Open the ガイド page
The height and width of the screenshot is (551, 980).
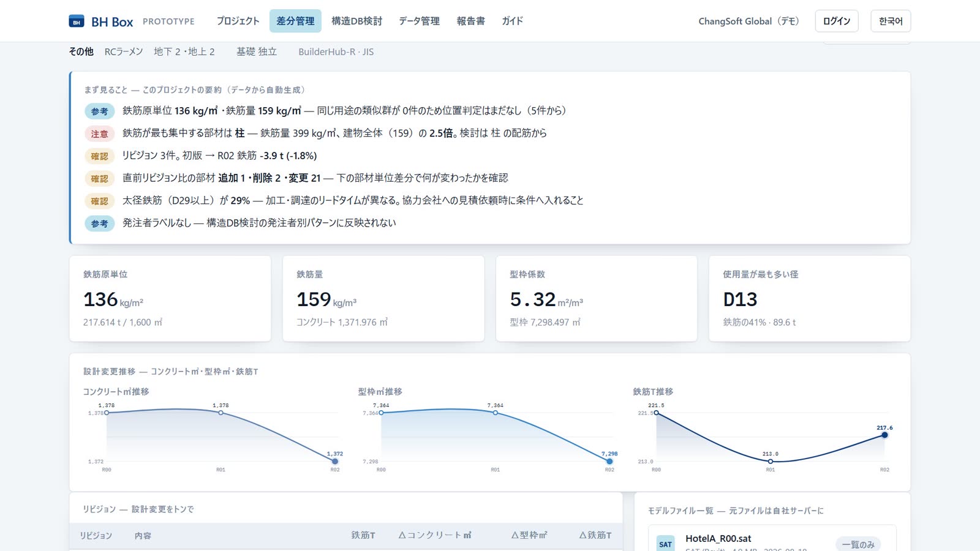pos(512,21)
